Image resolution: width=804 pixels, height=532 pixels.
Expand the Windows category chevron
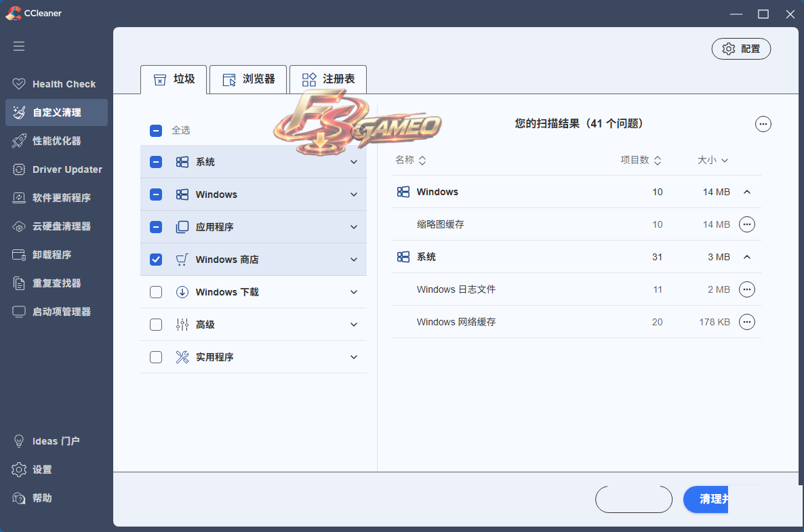[x=354, y=195]
